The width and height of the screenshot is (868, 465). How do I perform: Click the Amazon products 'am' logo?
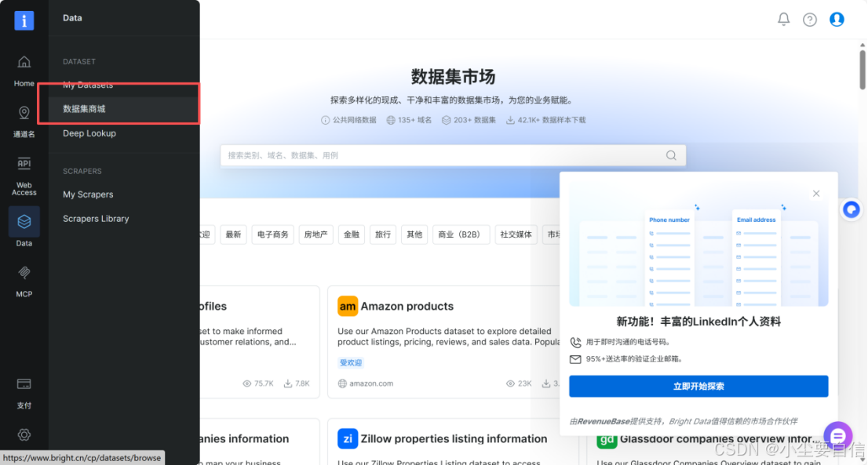348,307
